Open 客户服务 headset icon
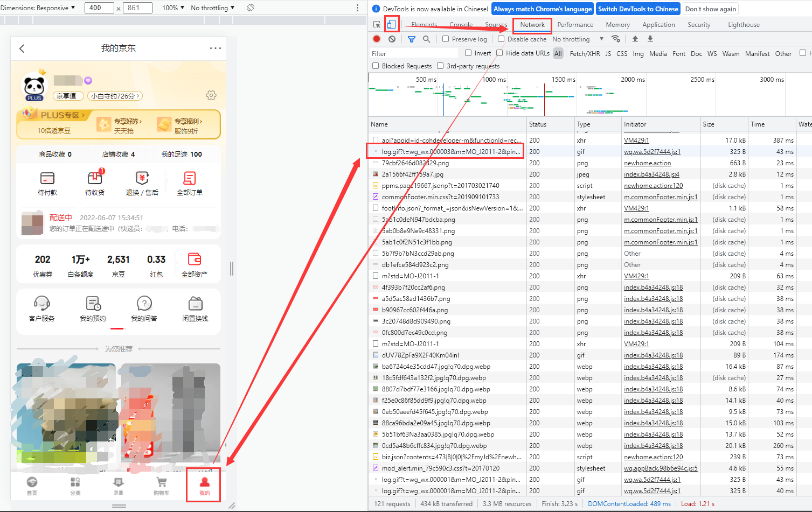Image resolution: width=812 pixels, height=512 pixels. [x=41, y=303]
